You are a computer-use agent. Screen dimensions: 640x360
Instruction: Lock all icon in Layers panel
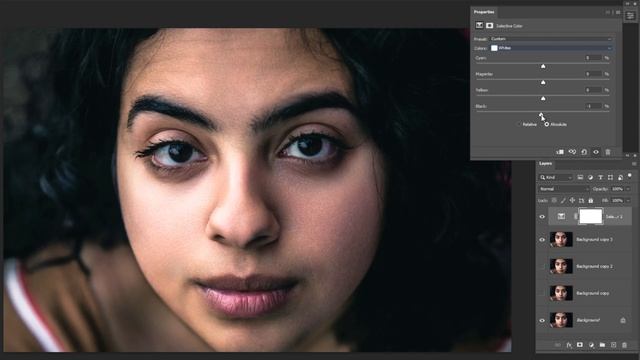pos(591,200)
